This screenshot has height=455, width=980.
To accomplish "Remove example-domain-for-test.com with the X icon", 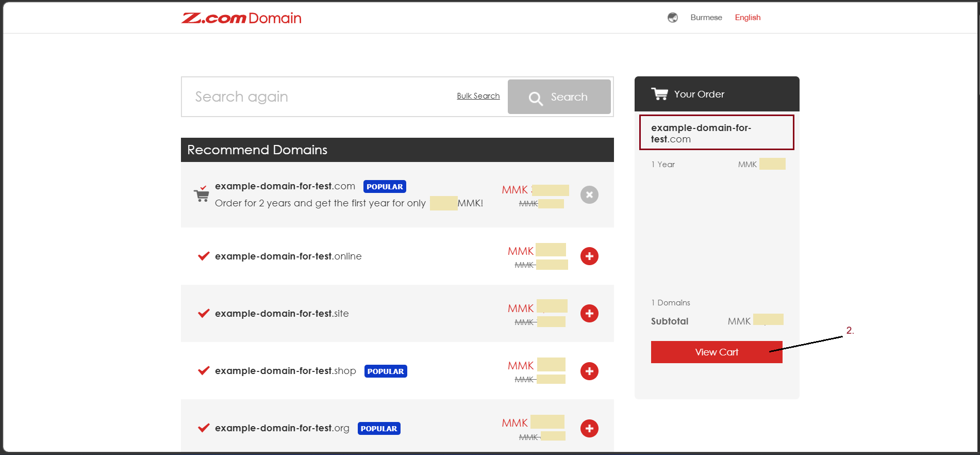I will [589, 195].
